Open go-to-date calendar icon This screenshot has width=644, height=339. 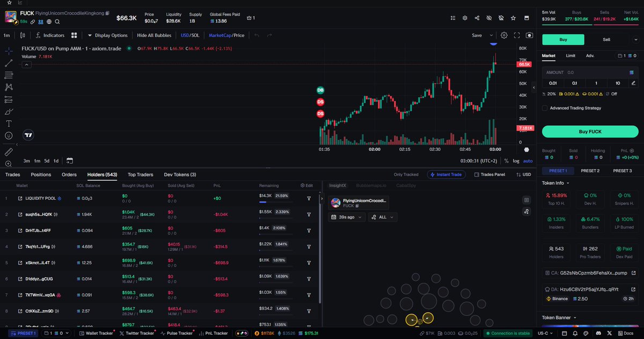point(70,161)
